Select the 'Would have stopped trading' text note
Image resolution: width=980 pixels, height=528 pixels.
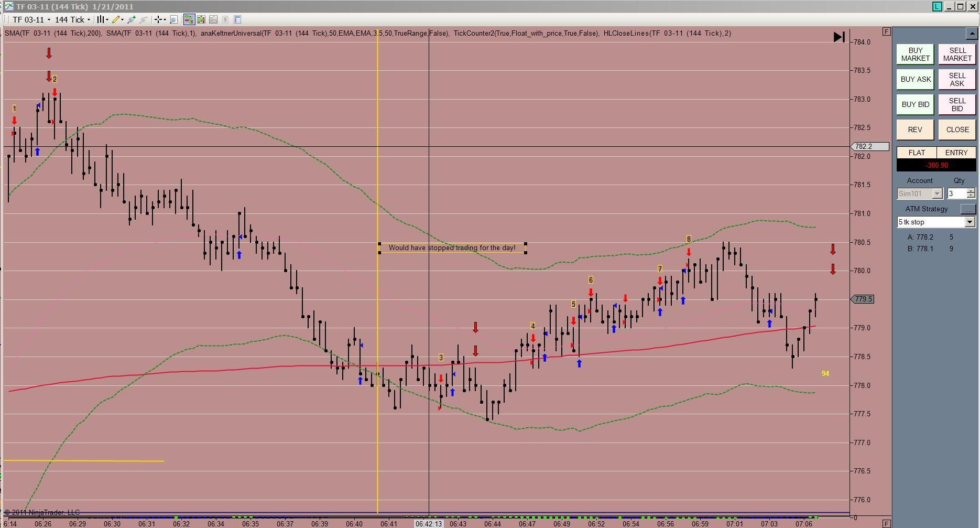pyautogui.click(x=452, y=248)
